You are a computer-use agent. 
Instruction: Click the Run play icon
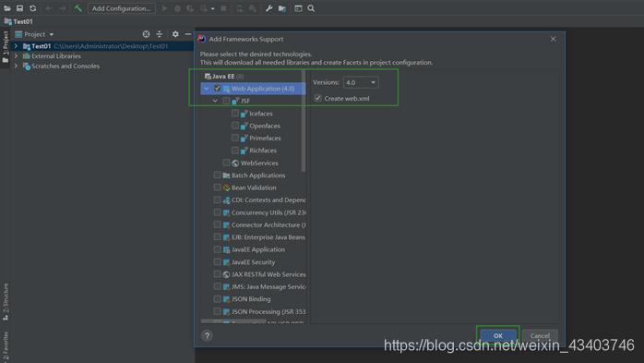pos(165,8)
